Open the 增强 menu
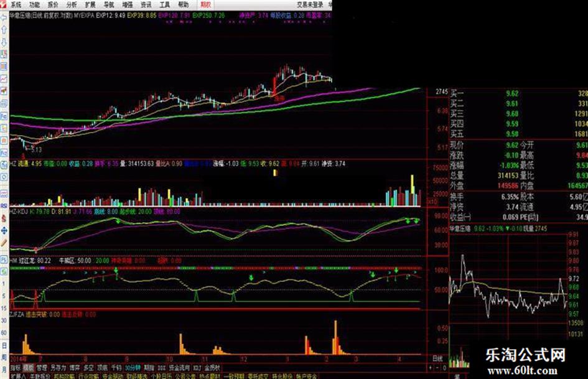Viewport: 588px width, 379px height. (x=128, y=4)
